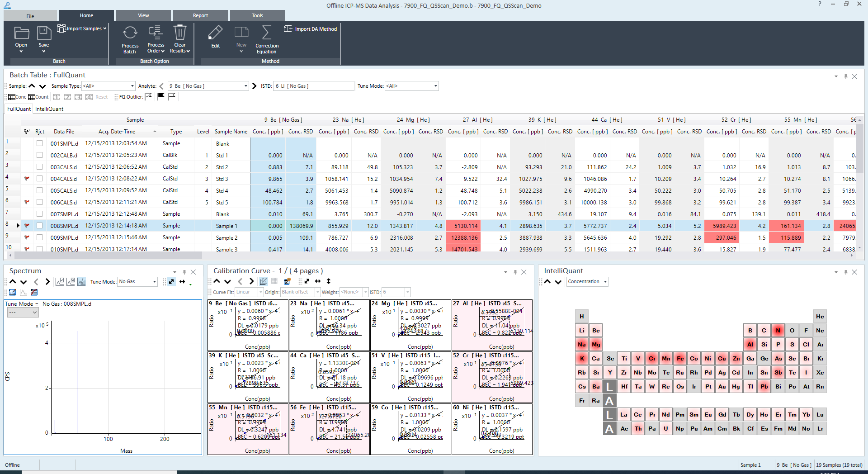Click Spectrum bar chart view icon
868x474 pixels.
click(81, 282)
